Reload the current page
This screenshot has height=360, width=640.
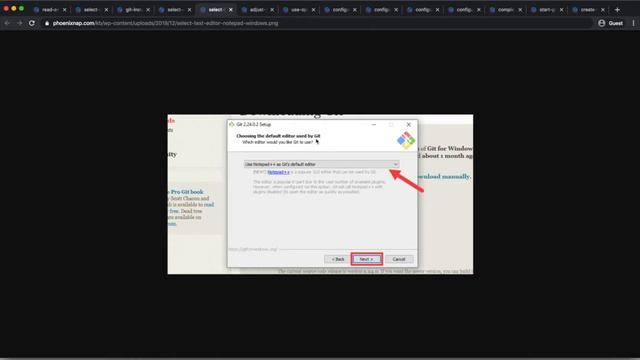pos(32,23)
